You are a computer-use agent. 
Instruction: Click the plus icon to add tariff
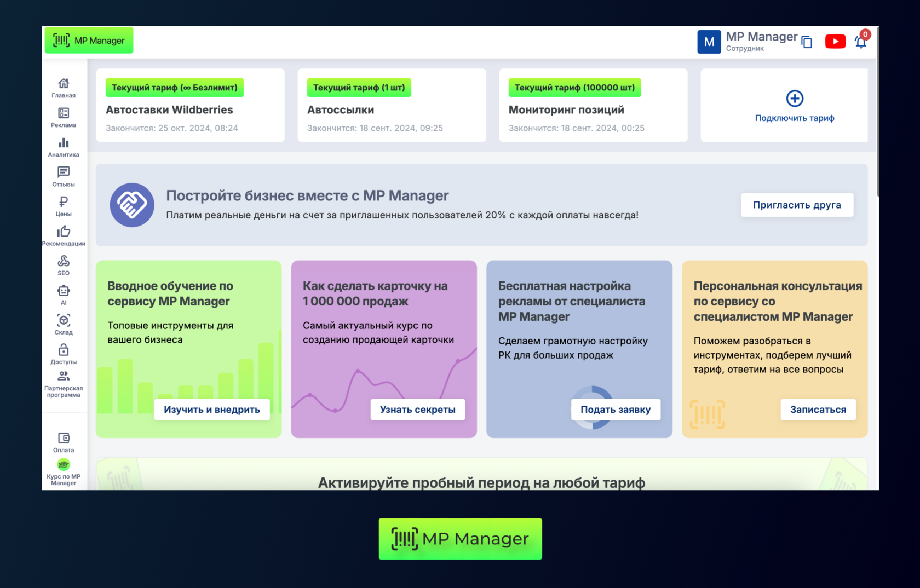[795, 99]
